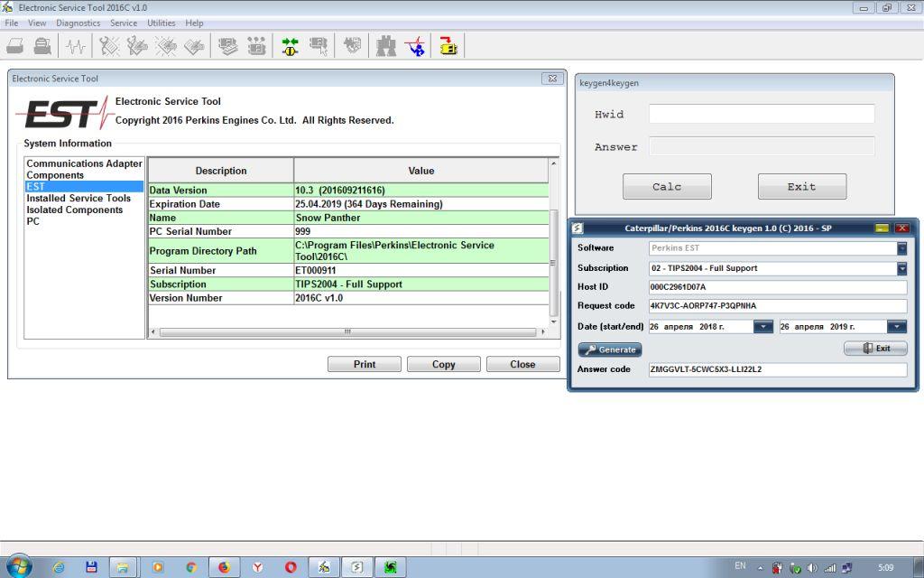Viewport: 924px width, 578px height.
Task: Open the status waveform toolbar icon
Action: [76, 46]
